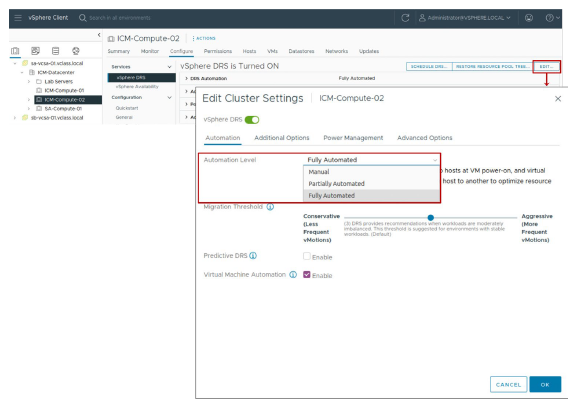Collapse the ICM-Datacenter tree node
579x408 pixels.
click(x=22, y=72)
